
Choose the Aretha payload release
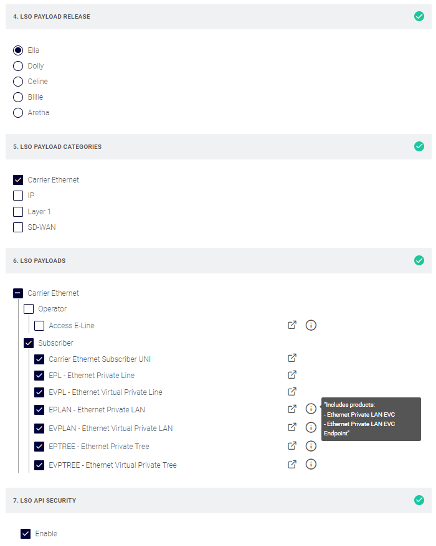click(18, 113)
